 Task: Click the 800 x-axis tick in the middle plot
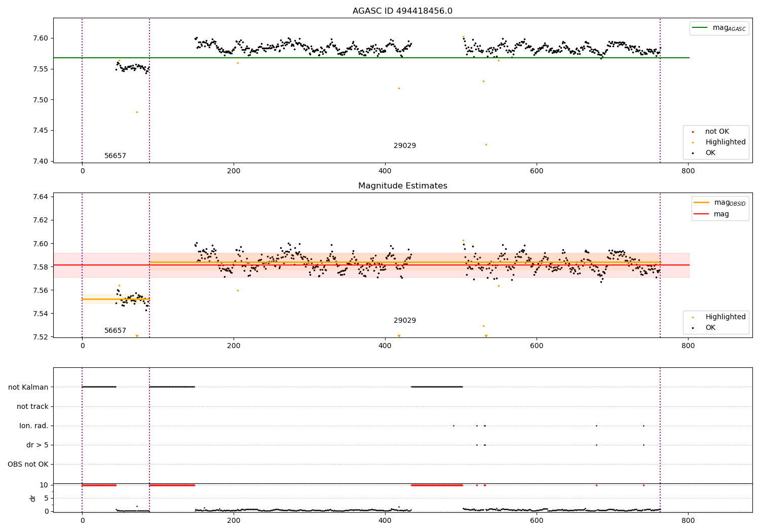(x=688, y=346)
